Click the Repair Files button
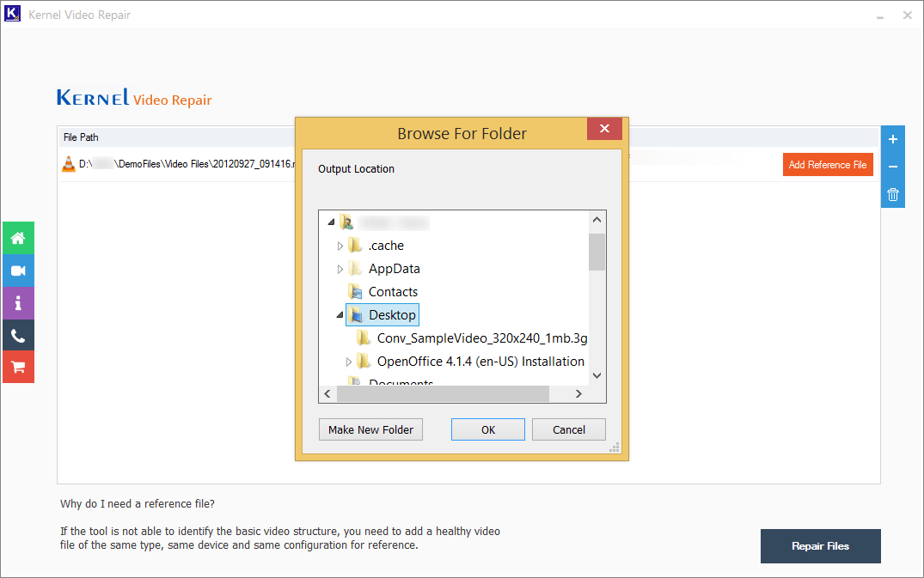Viewport: 924px width, 578px height. coord(820,546)
